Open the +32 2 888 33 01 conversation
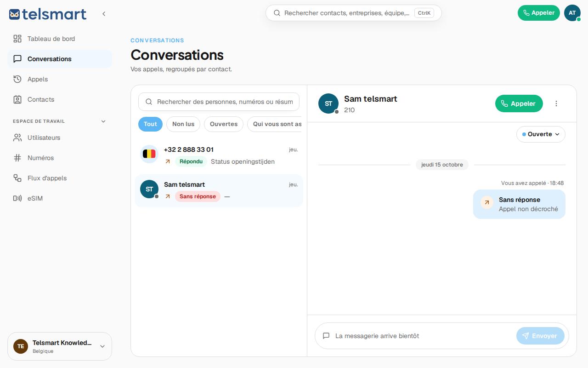Viewport: 588px width, 368px height. tap(219, 155)
